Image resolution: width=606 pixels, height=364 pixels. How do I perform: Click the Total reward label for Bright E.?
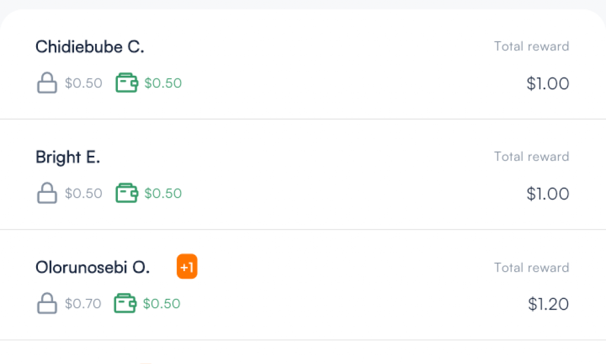pos(531,156)
